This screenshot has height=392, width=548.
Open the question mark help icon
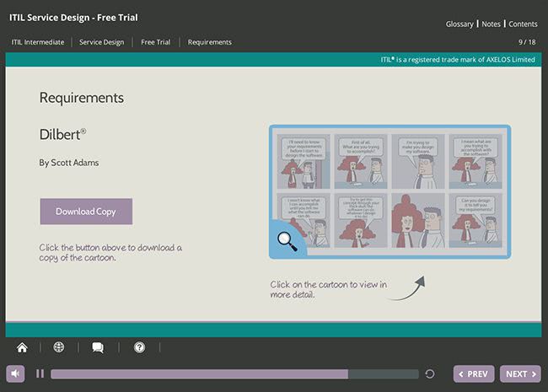pos(139,347)
